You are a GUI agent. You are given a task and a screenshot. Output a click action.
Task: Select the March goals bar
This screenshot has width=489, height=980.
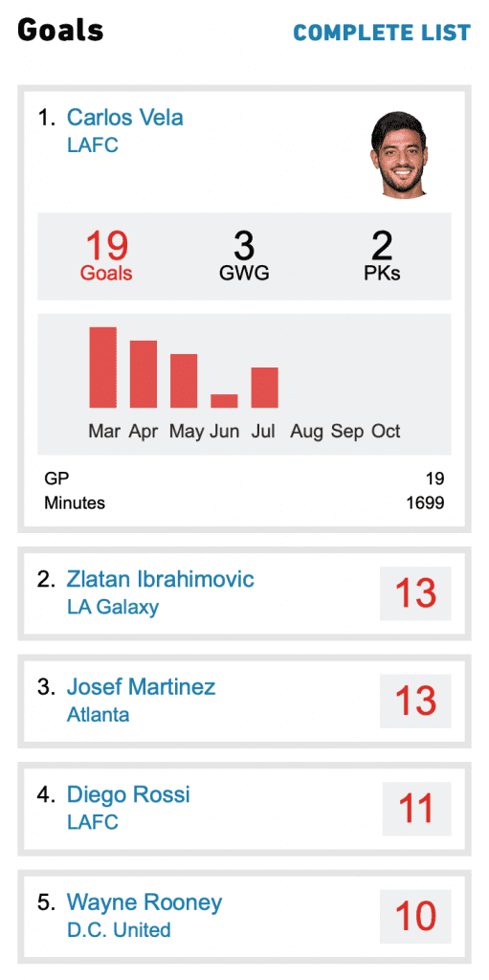[103, 367]
